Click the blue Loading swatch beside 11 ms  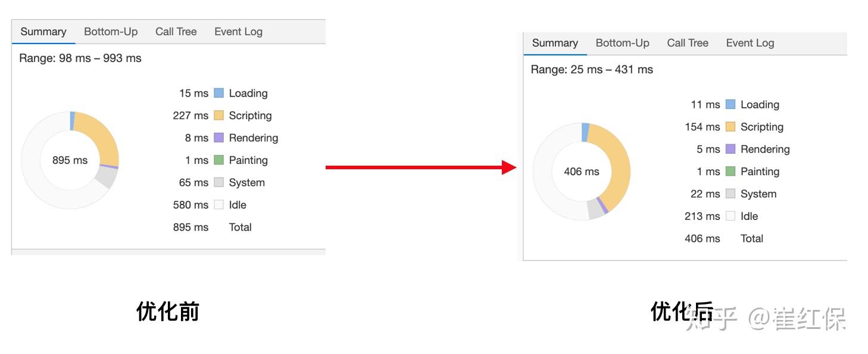[x=730, y=104]
